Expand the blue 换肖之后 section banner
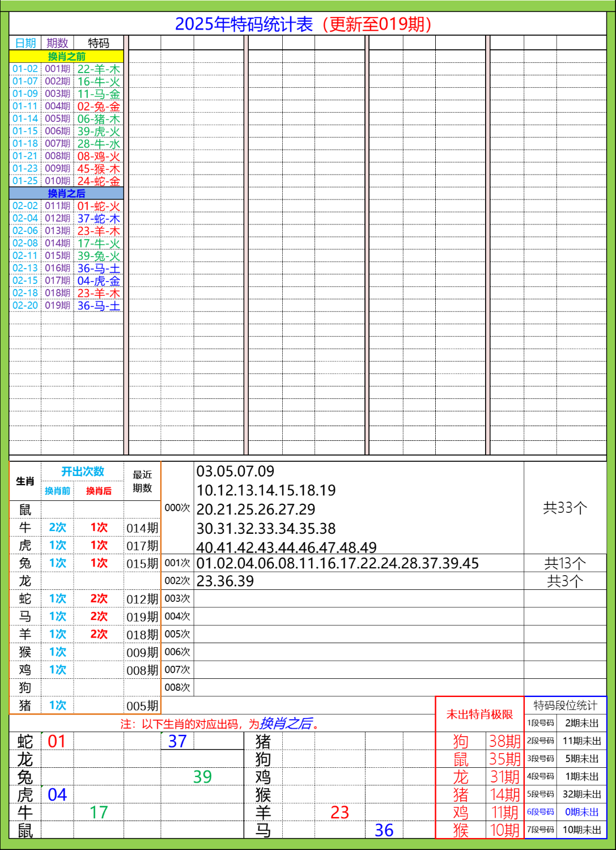Image resolution: width=616 pixels, height=850 pixels. (x=67, y=193)
